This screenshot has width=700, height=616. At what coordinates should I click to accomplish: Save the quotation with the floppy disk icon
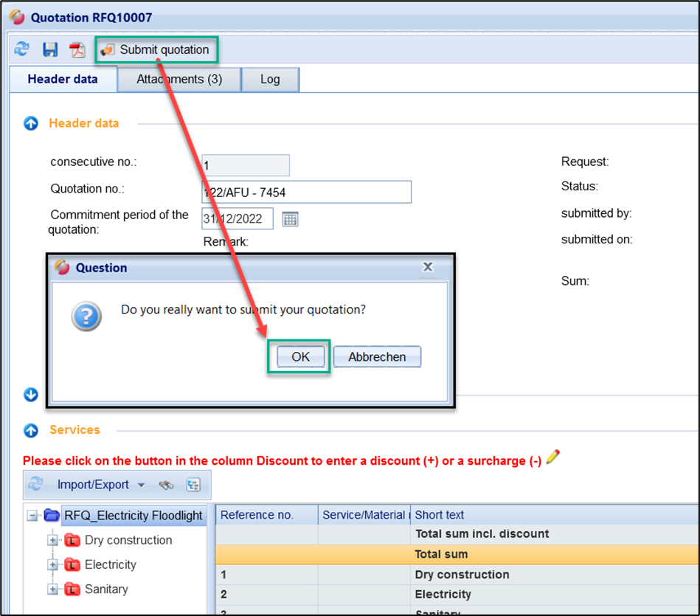(50, 49)
